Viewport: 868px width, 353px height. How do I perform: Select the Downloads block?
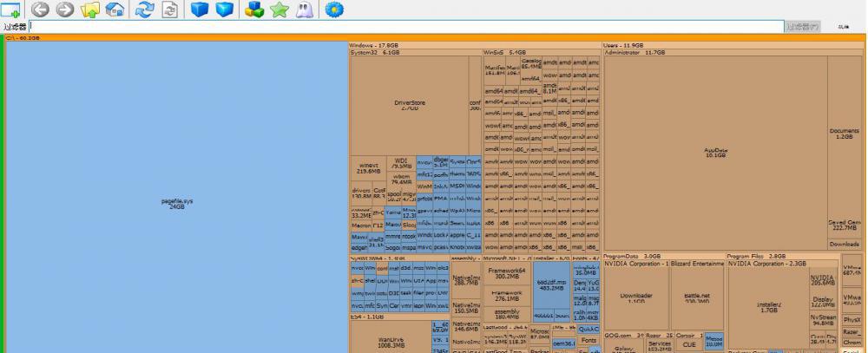point(845,244)
